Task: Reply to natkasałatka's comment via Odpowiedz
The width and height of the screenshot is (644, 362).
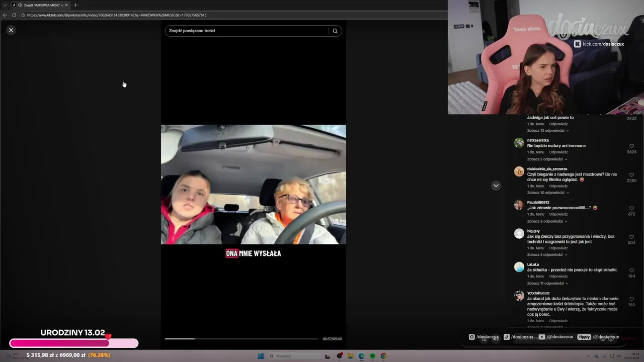Action: (558, 152)
